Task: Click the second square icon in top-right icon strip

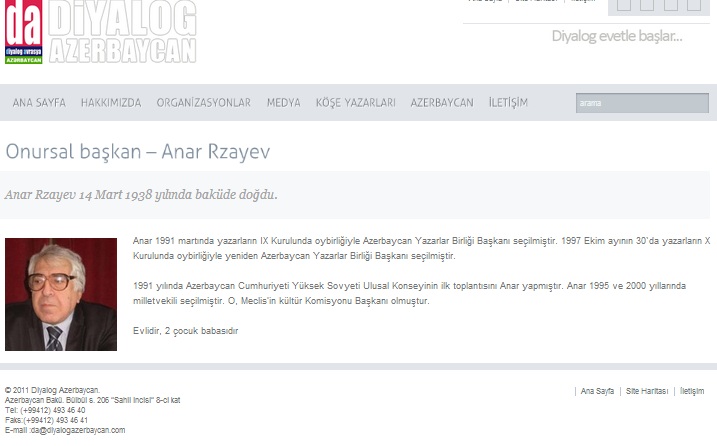Action: [x=647, y=5]
